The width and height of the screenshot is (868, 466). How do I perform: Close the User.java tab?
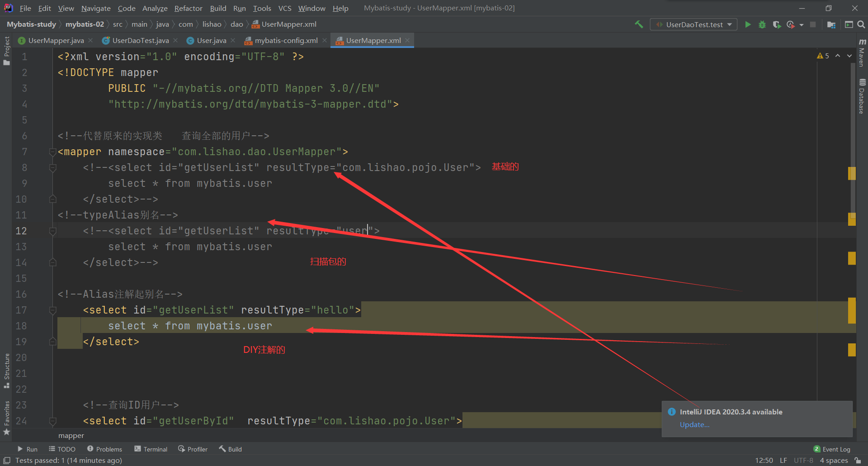pyautogui.click(x=233, y=40)
